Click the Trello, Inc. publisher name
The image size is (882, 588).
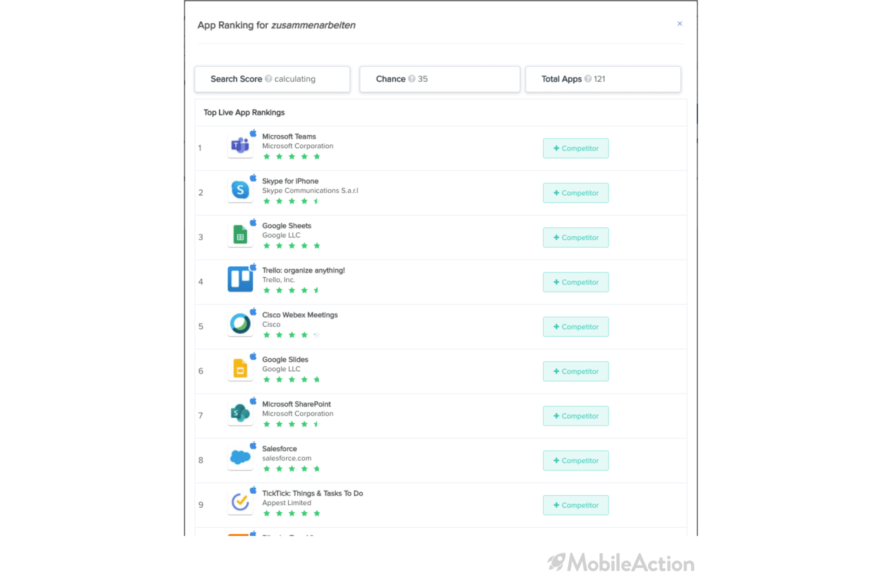[x=278, y=280]
